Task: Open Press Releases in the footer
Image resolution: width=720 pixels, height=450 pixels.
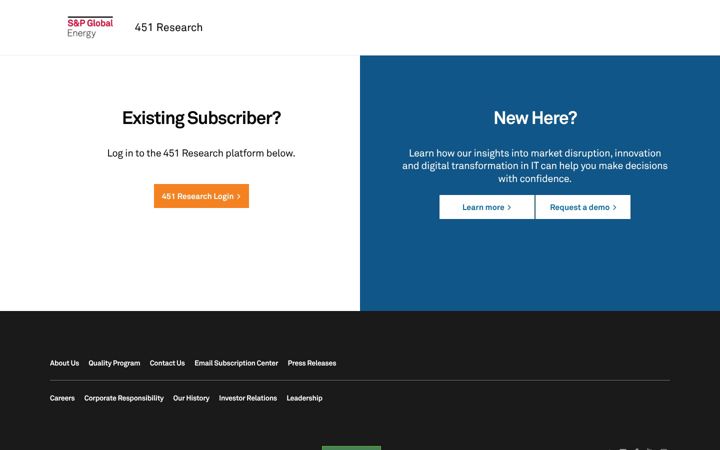Action: [x=312, y=363]
